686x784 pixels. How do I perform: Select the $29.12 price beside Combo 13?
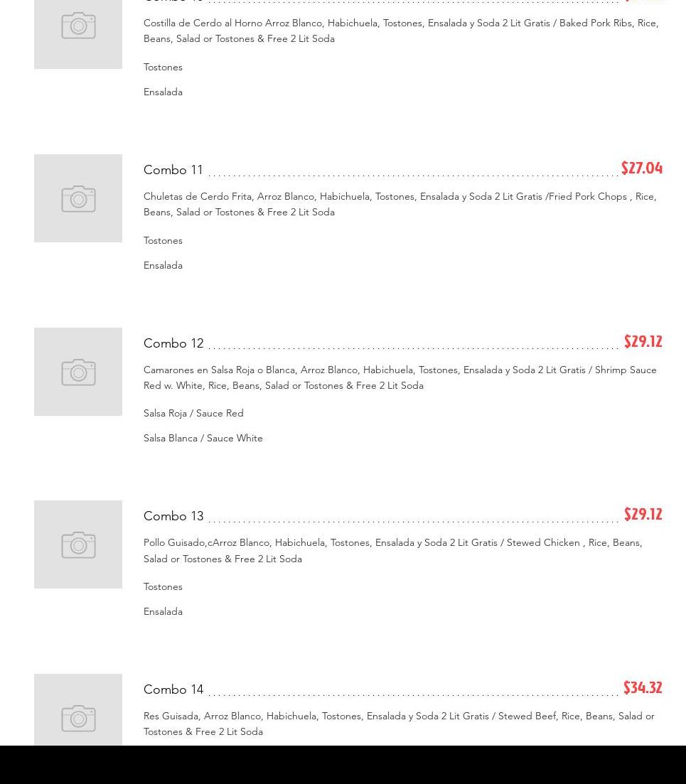643,515
